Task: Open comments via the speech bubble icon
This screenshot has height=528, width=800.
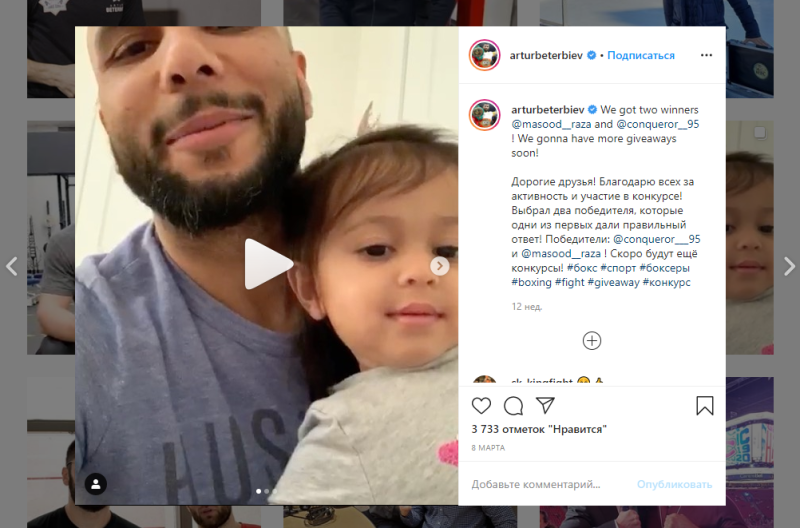Action: point(513,406)
